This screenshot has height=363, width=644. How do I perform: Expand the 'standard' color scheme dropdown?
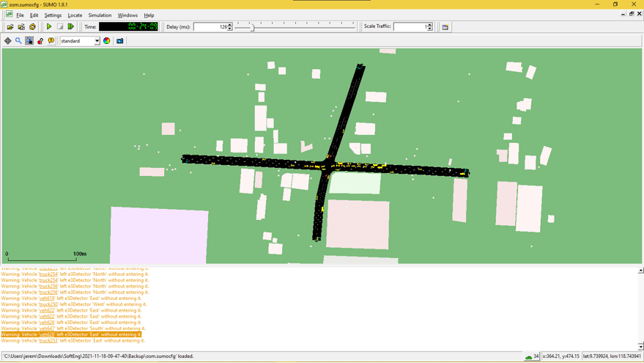pyautogui.click(x=97, y=41)
